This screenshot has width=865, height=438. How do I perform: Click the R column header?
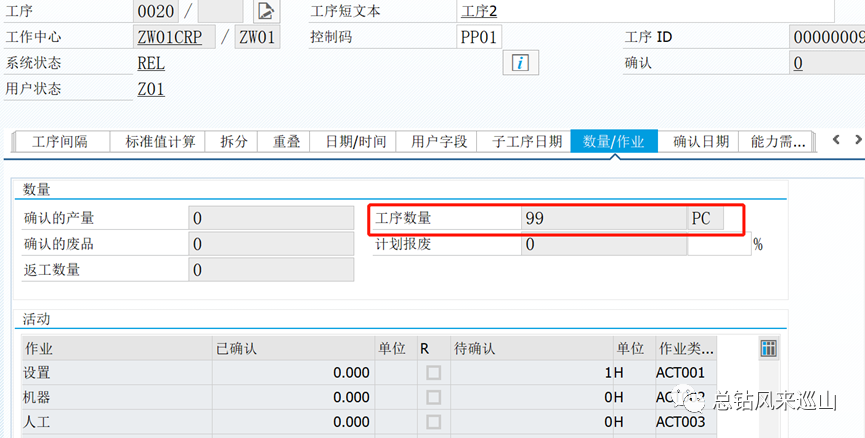pos(434,348)
